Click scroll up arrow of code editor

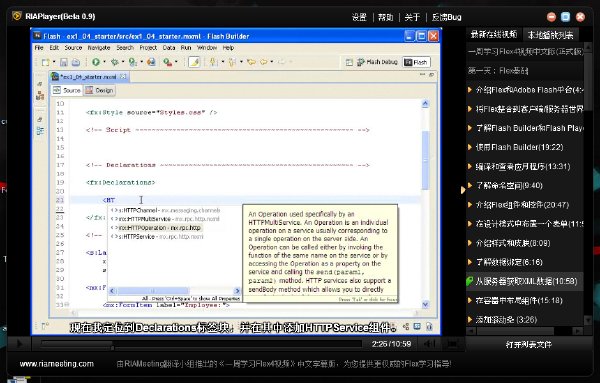[x=425, y=104]
